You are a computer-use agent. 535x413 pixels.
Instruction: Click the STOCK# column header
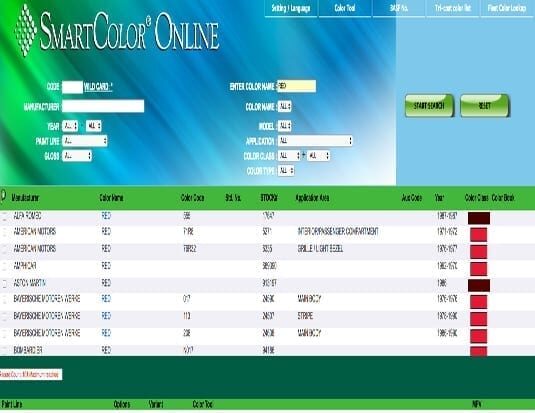point(269,198)
